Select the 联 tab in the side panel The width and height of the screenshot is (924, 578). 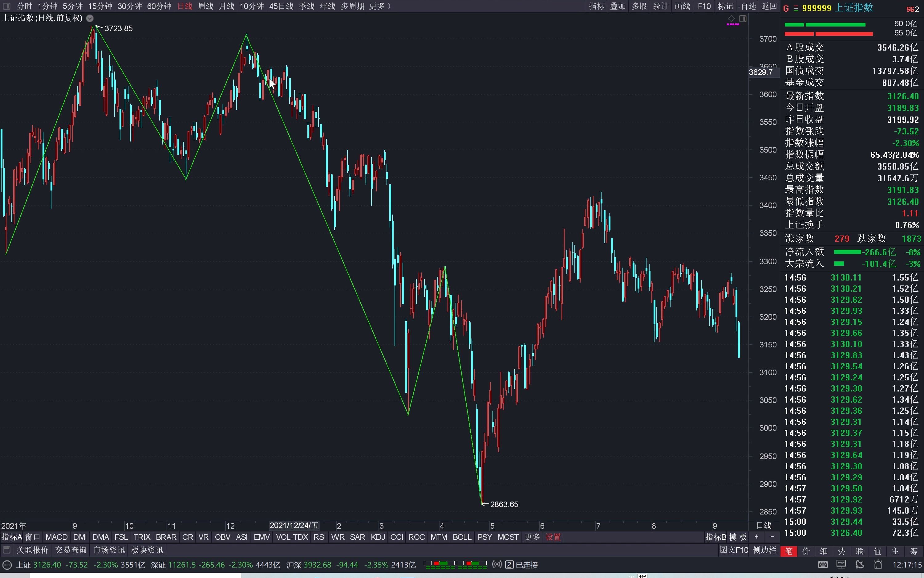click(860, 551)
